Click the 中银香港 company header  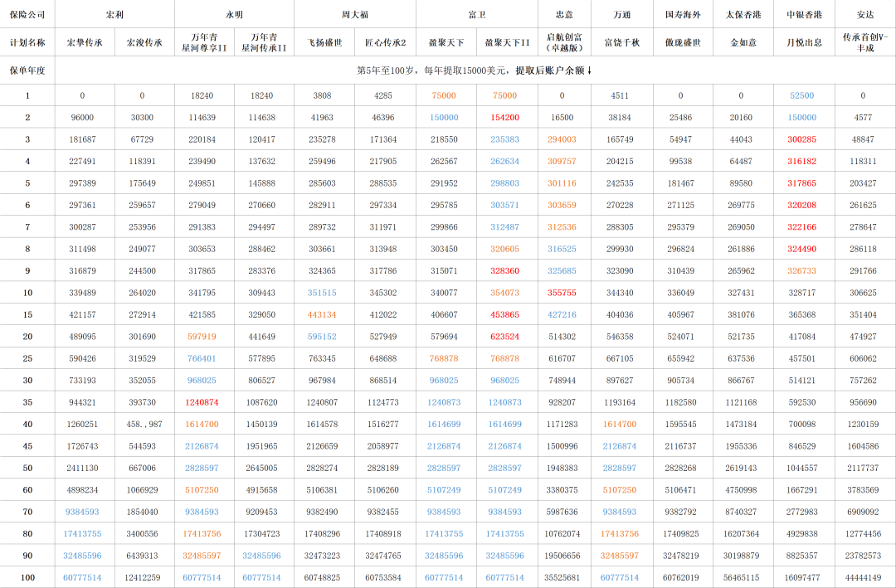[x=802, y=15]
